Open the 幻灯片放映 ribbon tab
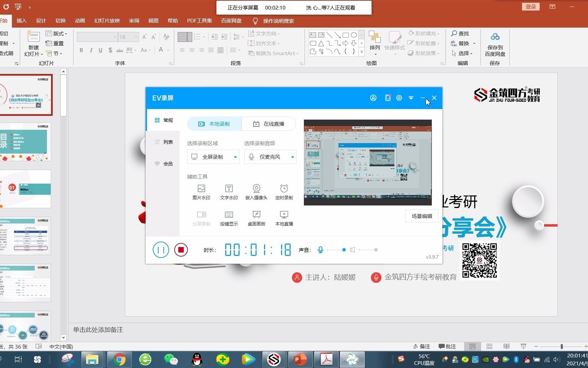Image resolution: width=588 pixels, height=368 pixels. pos(107,21)
